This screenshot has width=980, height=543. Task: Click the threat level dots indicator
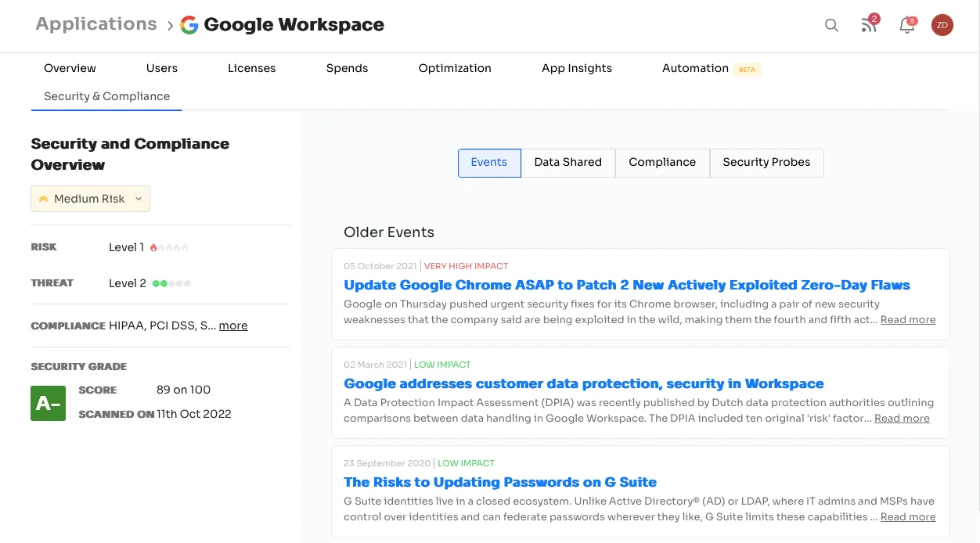(172, 283)
